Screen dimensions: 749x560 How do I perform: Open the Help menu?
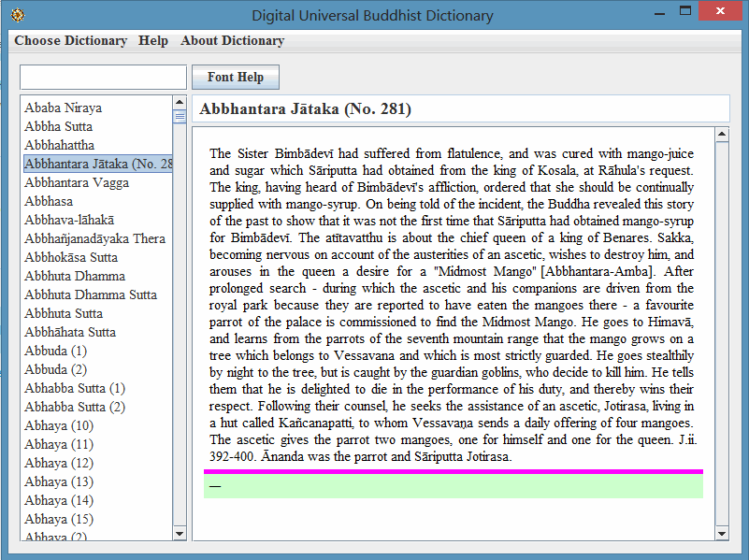[x=153, y=40]
